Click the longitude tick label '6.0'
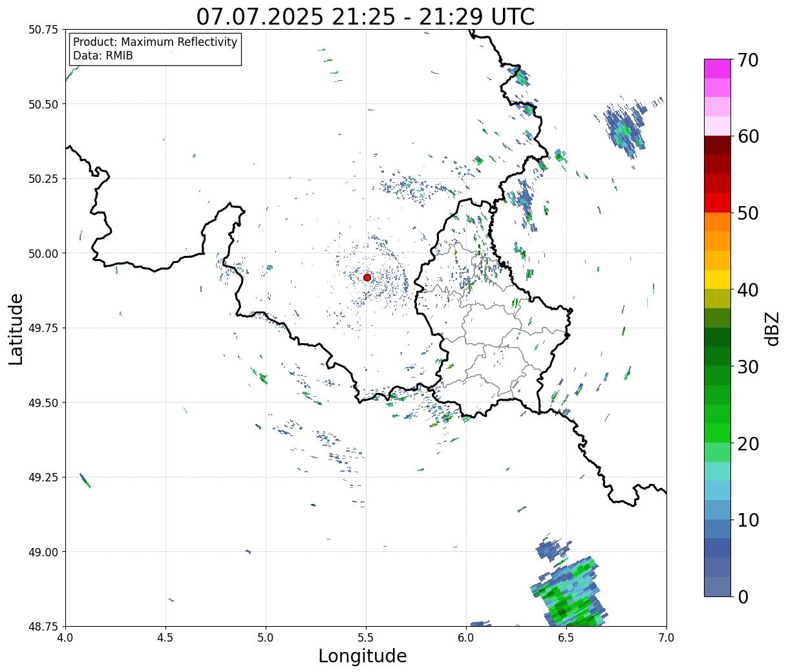This screenshot has width=788, height=672. [466, 638]
